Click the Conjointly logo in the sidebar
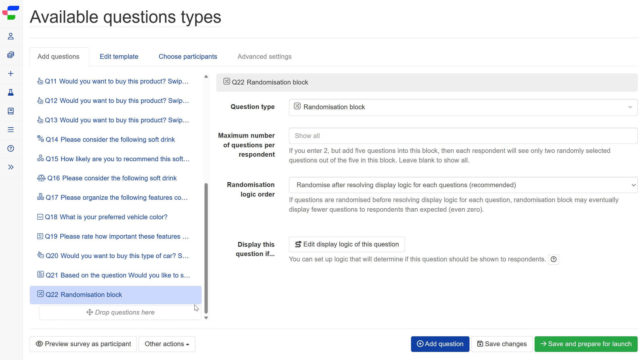The height and width of the screenshot is (360, 644). (x=11, y=13)
